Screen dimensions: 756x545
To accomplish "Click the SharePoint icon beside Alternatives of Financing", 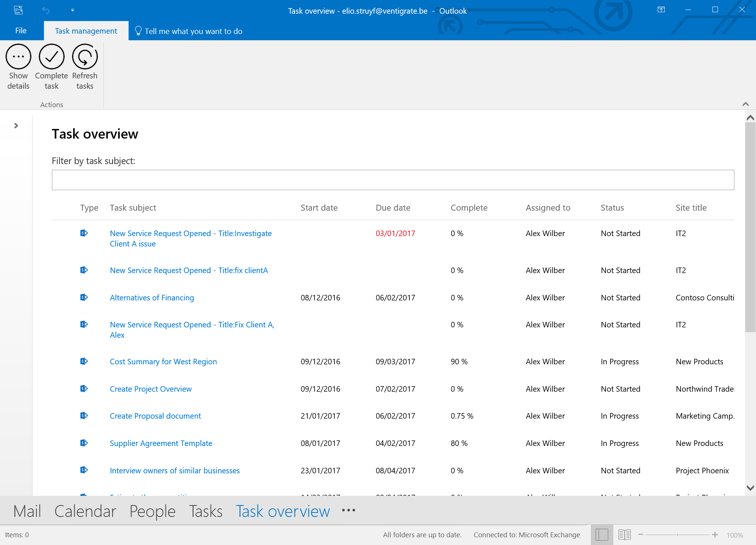I will point(84,297).
